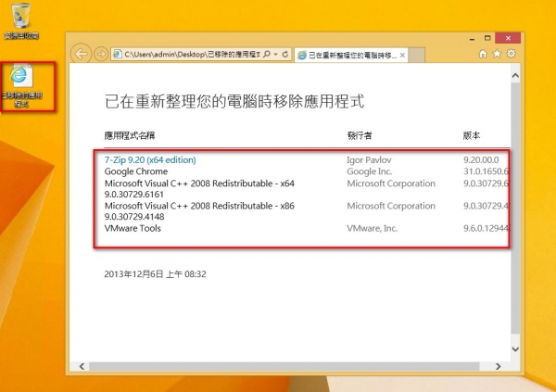Click the 發行者 column header
The width and height of the screenshot is (556, 392).
360,135
